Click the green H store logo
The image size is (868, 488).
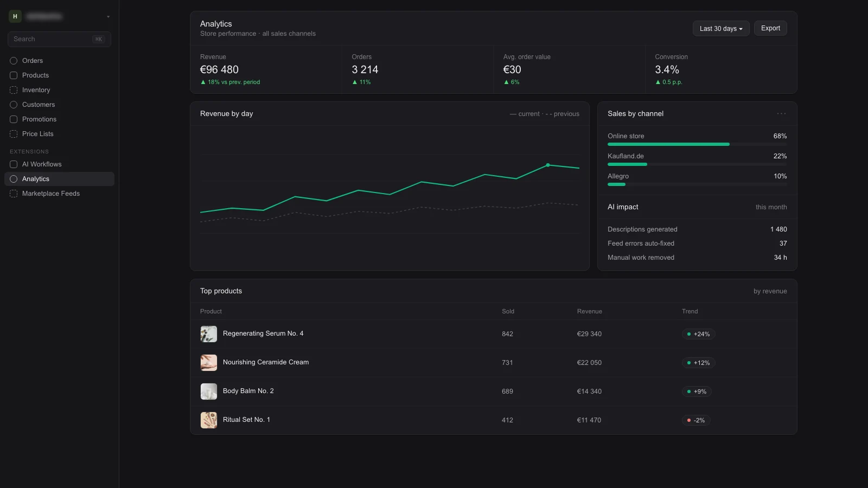tap(15, 16)
